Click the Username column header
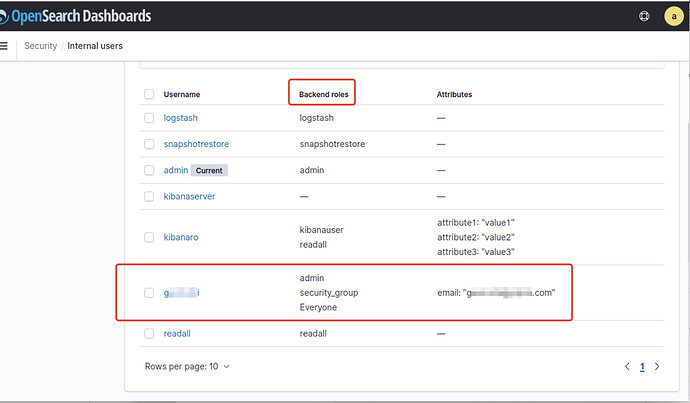This screenshot has height=403, width=690. (x=182, y=94)
